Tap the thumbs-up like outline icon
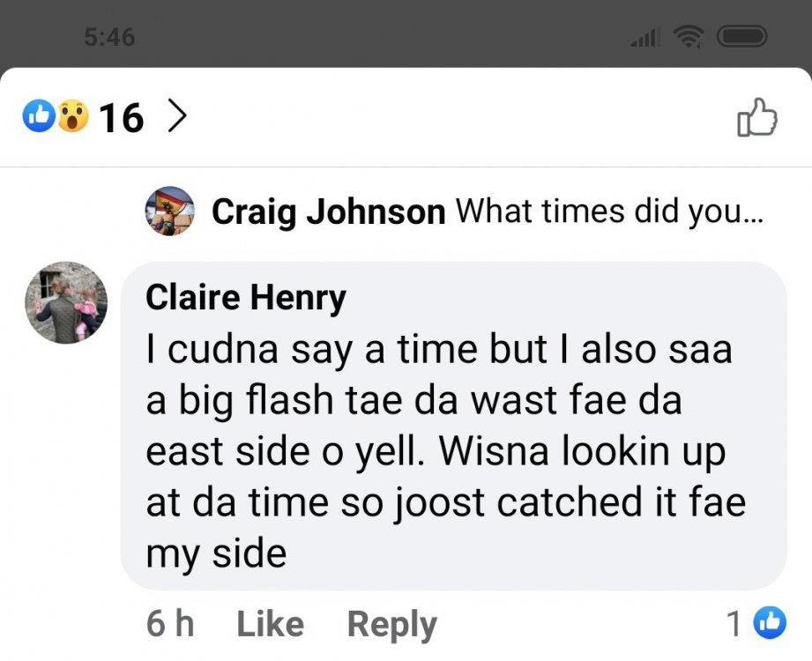Screen dimensions: 812x661 [757, 117]
